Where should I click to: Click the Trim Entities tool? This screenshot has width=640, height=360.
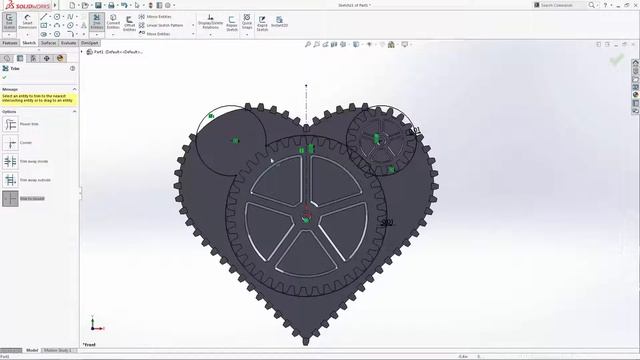pos(97,21)
